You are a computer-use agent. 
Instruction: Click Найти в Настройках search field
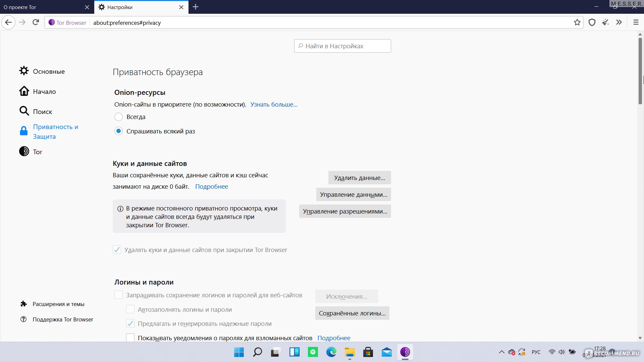coord(342,46)
